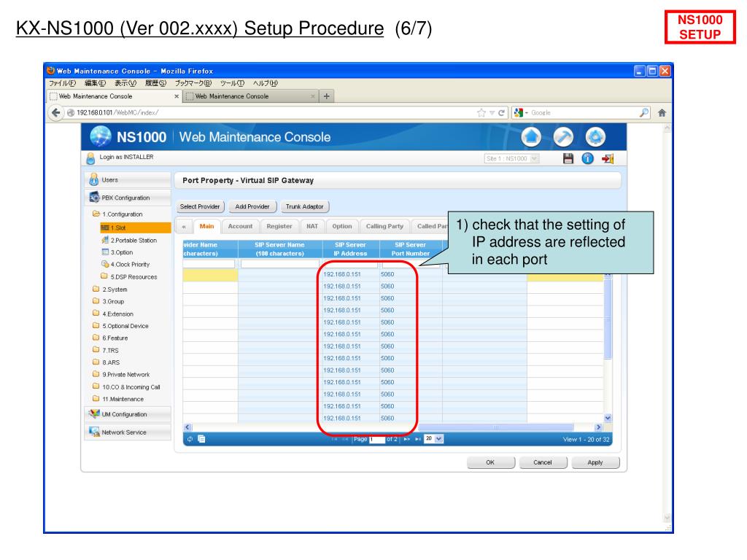
Task: Collapse the 1.Configuration folder
Action: [x=96, y=214]
